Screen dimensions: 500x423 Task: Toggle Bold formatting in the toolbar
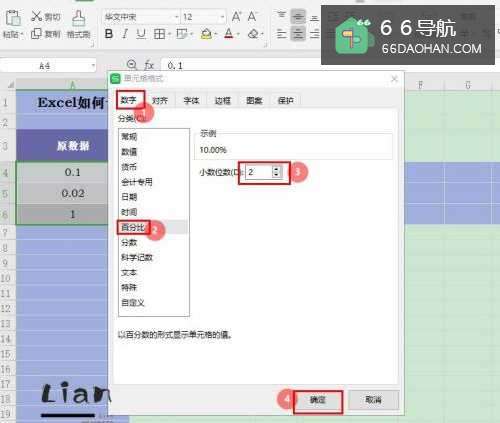point(109,34)
